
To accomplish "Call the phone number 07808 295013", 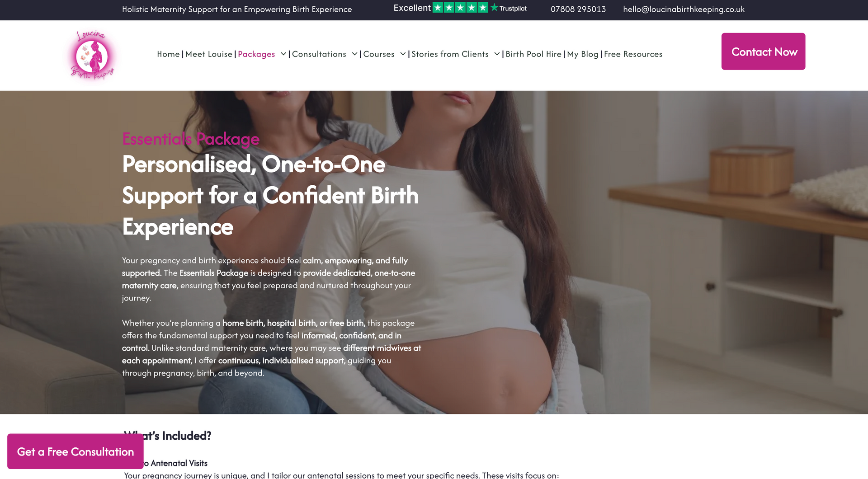I will [x=578, y=9].
